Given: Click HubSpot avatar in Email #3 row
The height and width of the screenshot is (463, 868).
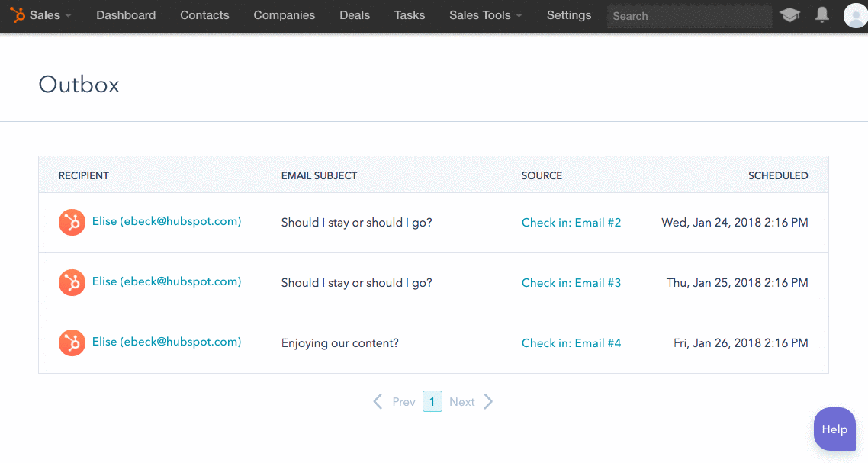Looking at the screenshot, I should point(72,283).
